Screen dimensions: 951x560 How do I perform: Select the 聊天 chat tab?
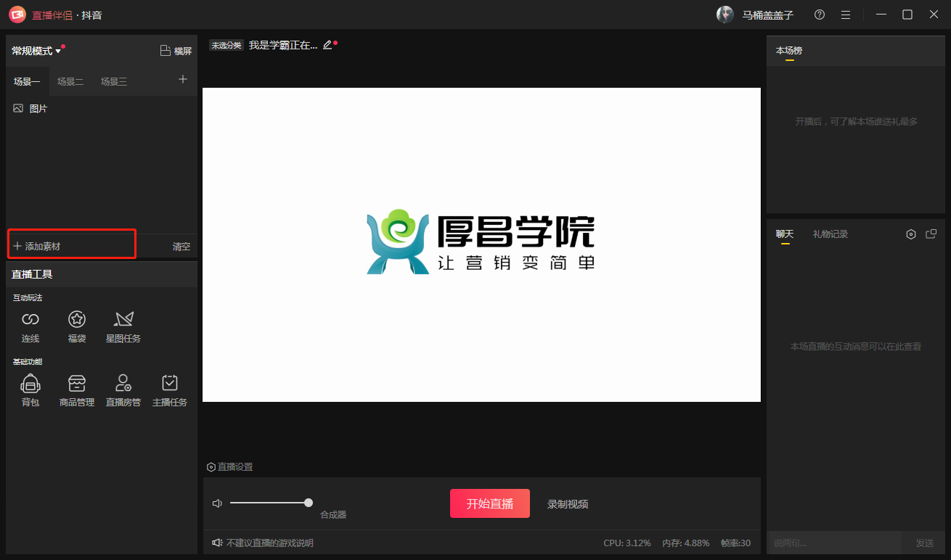click(x=785, y=234)
